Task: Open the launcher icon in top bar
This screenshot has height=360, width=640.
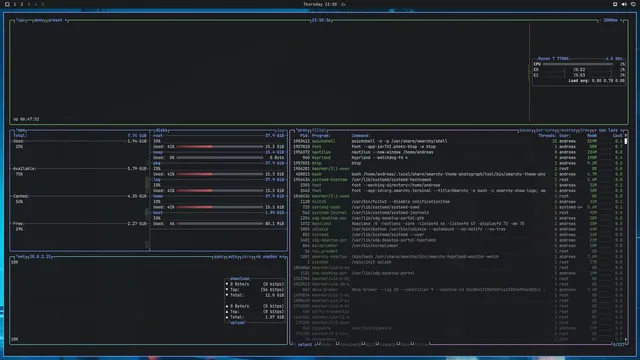Action: point(7,4)
